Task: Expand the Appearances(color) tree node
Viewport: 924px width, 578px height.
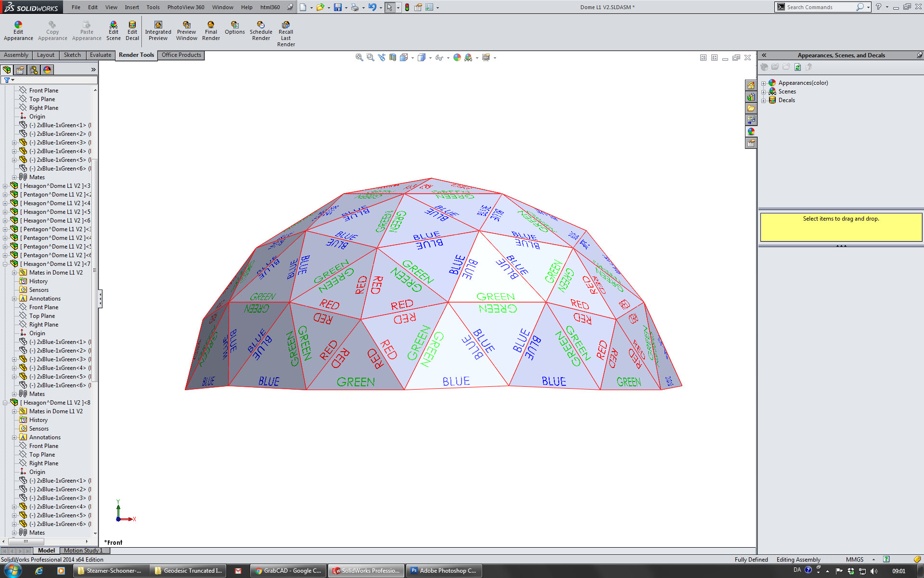Action: tap(763, 83)
